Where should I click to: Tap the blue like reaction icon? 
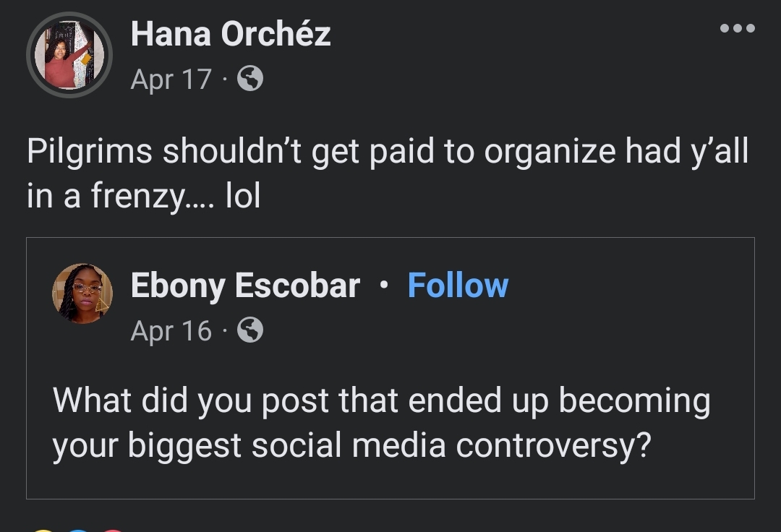point(78,530)
